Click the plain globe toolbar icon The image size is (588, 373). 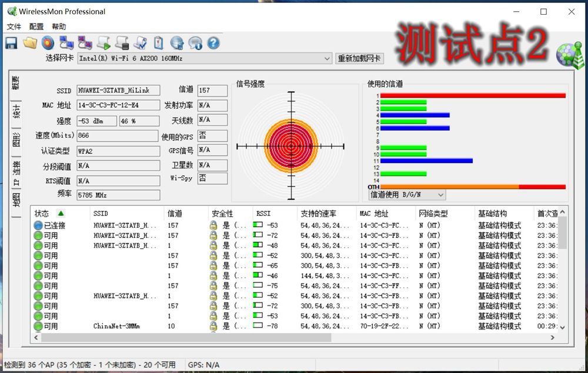[176, 43]
